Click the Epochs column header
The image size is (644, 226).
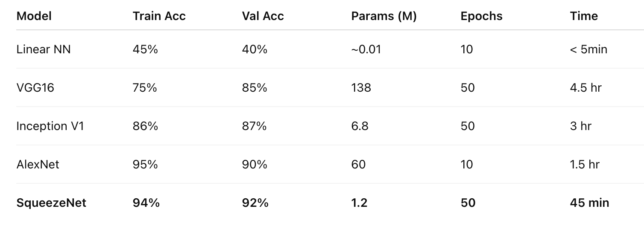(x=482, y=16)
